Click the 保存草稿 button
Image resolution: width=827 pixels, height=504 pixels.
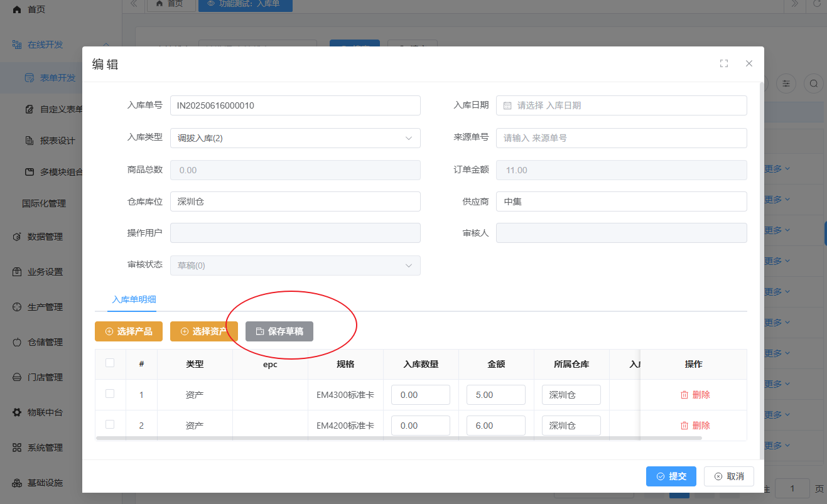point(279,331)
